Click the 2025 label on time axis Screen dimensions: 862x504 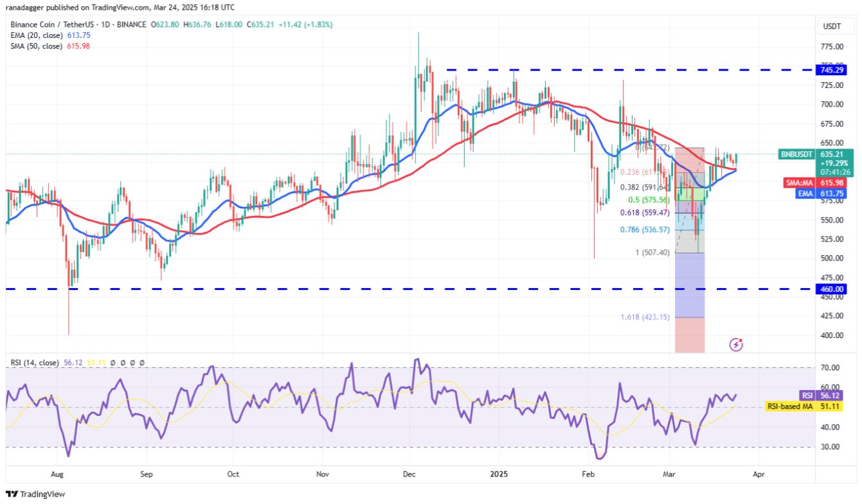tap(499, 474)
